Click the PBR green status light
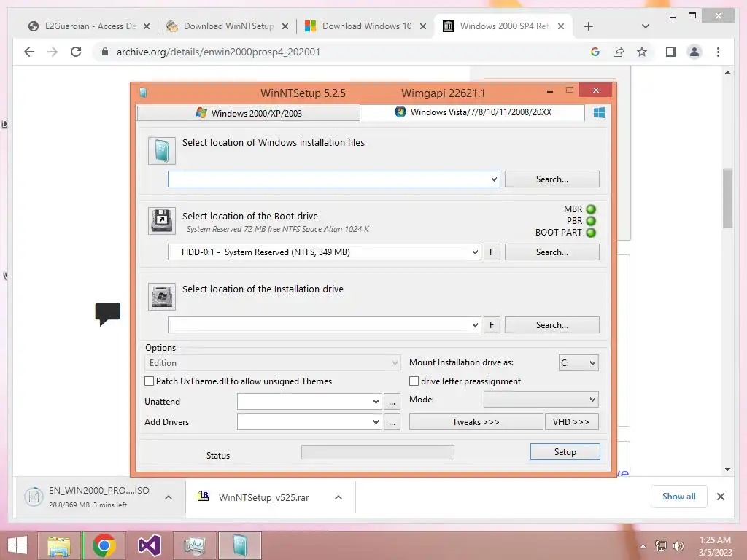747x560 pixels. click(591, 221)
